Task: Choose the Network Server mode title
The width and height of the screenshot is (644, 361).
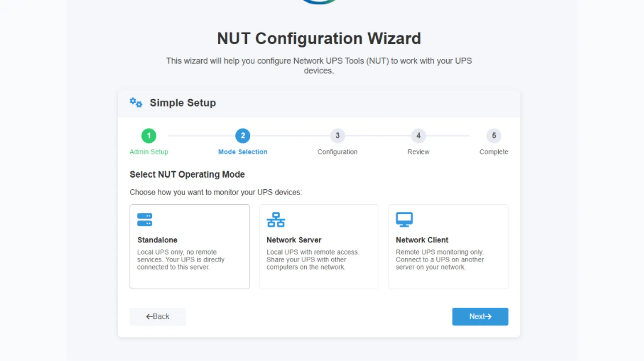Action: 294,240
